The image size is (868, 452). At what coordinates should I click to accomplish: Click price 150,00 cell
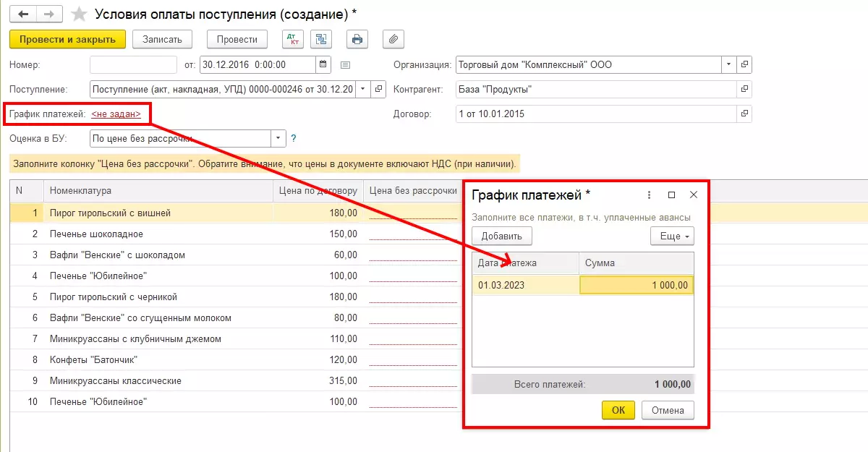(318, 234)
